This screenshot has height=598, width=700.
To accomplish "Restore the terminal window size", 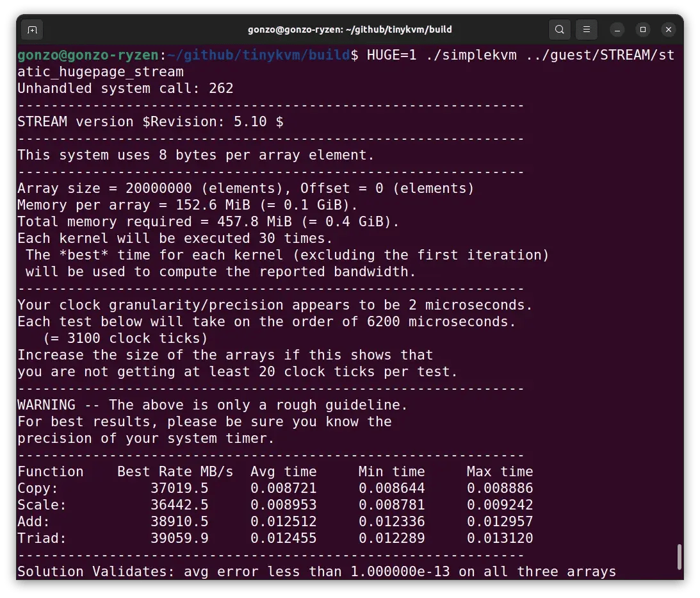I will [x=642, y=29].
